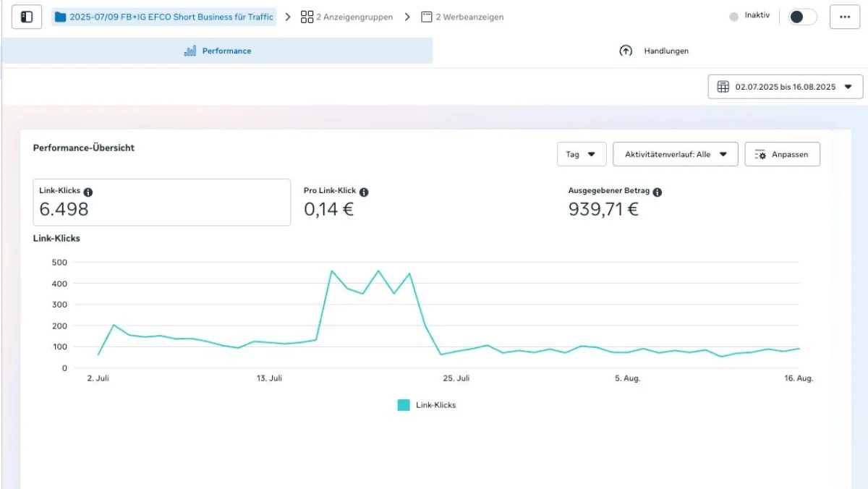Expand the Aktivitätenverlauf: Alle dropdown

pos(675,153)
